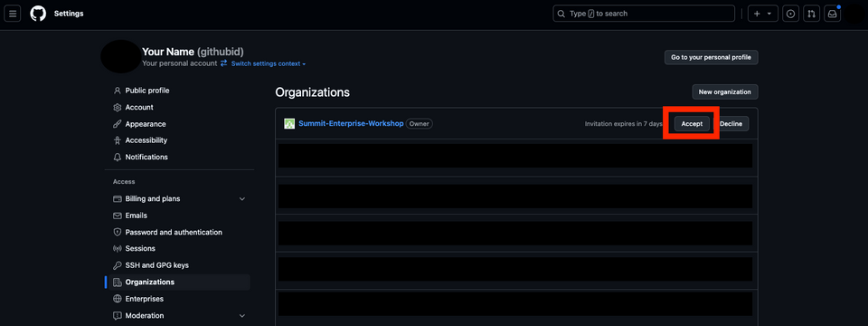
Task: Click the bell icon beside Notifications
Action: [117, 157]
